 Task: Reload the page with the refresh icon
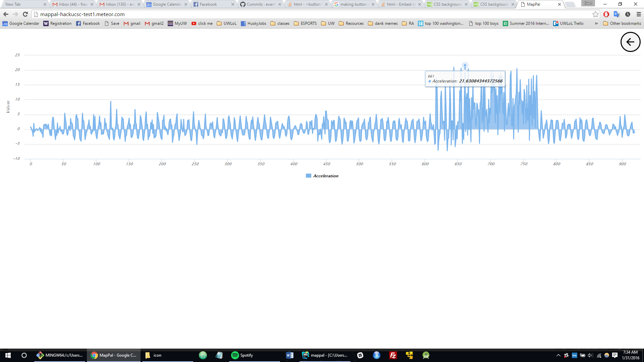click(25, 14)
